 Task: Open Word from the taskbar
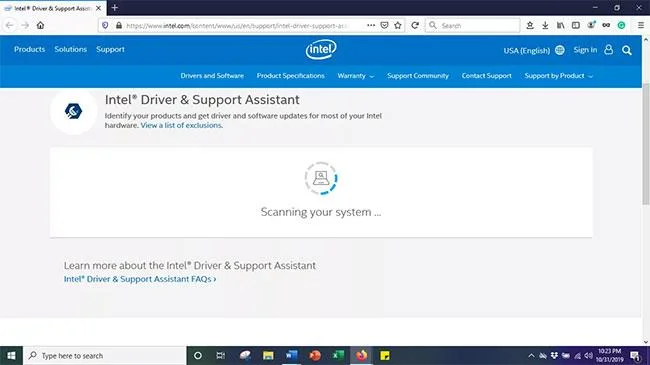pos(291,355)
